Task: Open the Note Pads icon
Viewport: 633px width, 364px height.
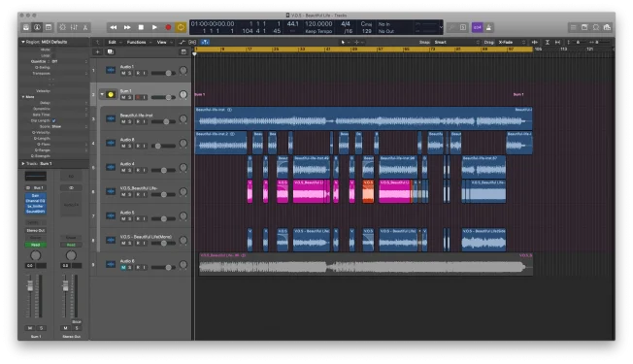Action: 584,27
